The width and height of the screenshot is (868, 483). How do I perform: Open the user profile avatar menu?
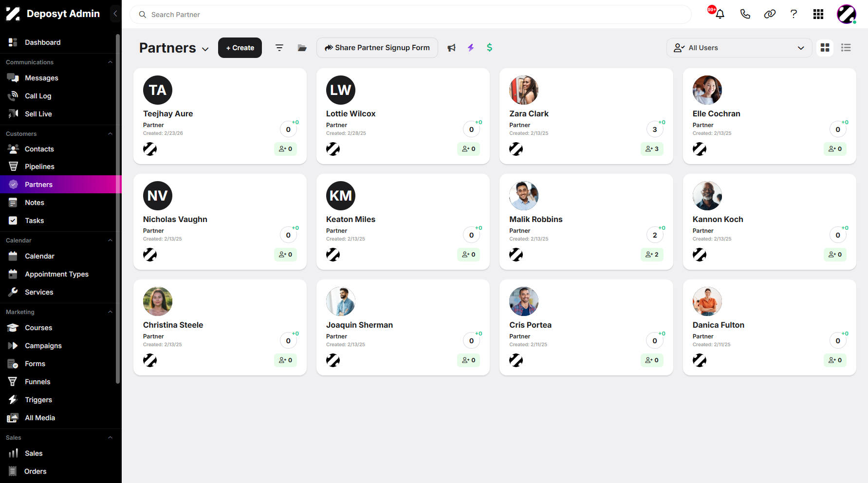[847, 14]
